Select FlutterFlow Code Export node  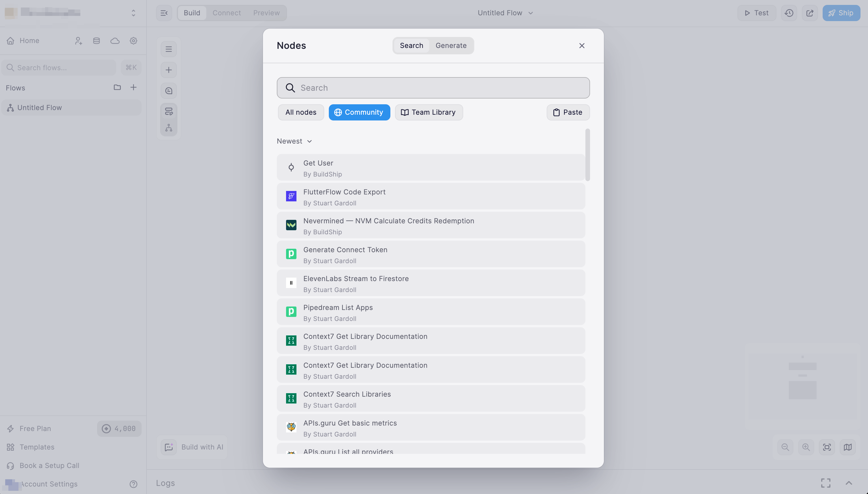pyautogui.click(x=431, y=196)
